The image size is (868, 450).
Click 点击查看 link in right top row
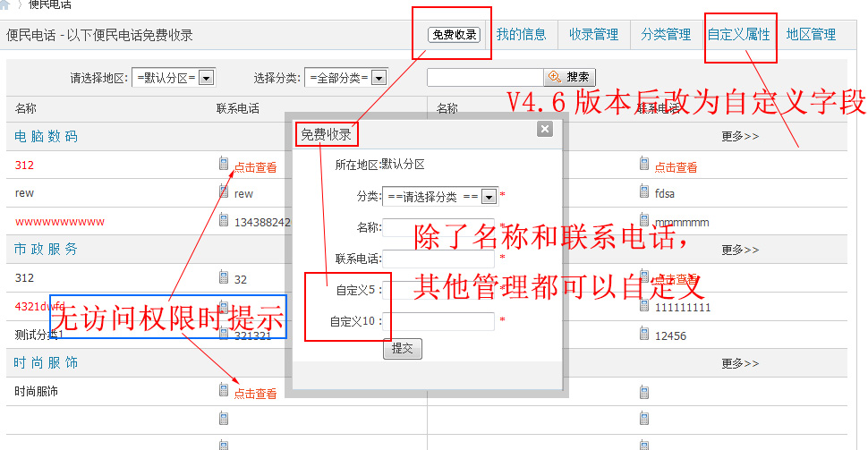point(676,167)
